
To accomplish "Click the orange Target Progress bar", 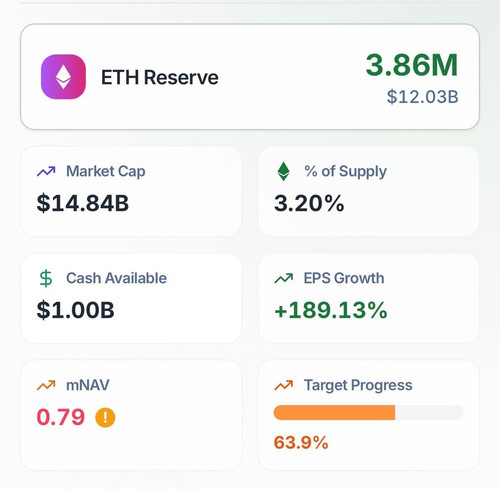I will (334, 413).
